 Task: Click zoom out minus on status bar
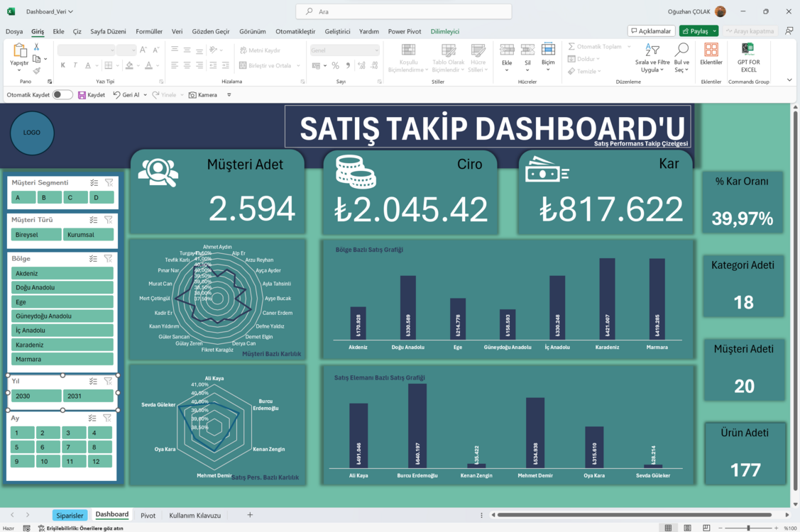720,528
